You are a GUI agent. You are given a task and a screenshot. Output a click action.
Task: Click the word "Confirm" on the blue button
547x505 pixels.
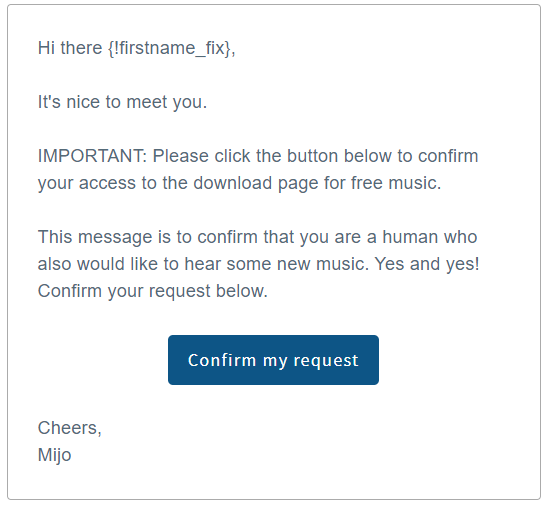[x=222, y=360]
